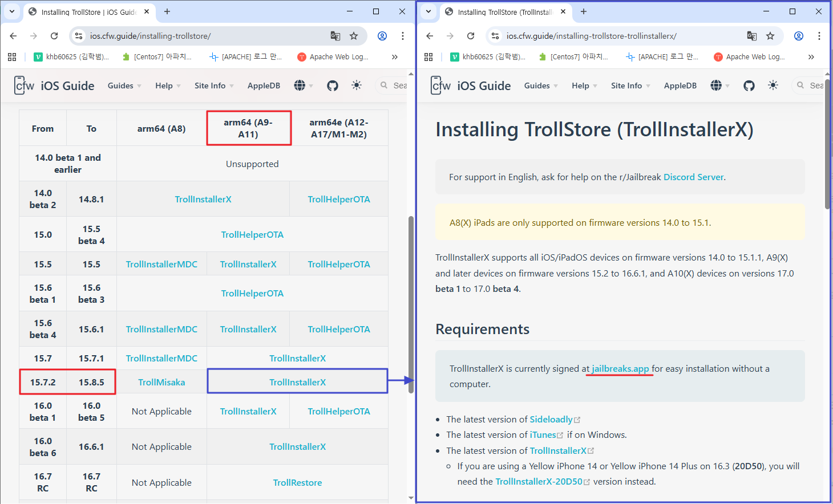This screenshot has width=833, height=504.
Task: Open khb60625 bookmark in left window
Action: [71, 57]
